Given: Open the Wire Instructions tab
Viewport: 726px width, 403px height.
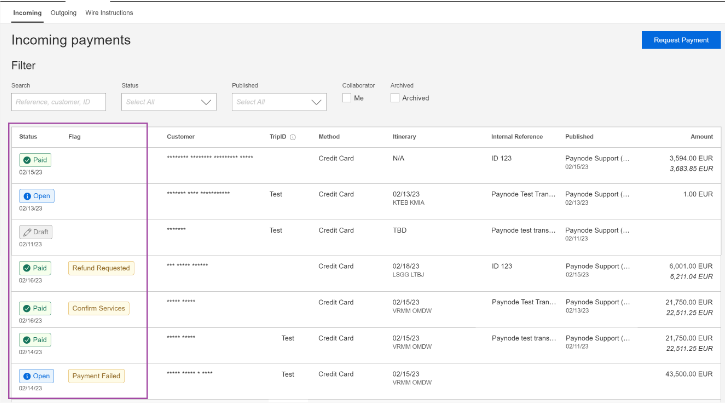Looking at the screenshot, I should point(109,13).
